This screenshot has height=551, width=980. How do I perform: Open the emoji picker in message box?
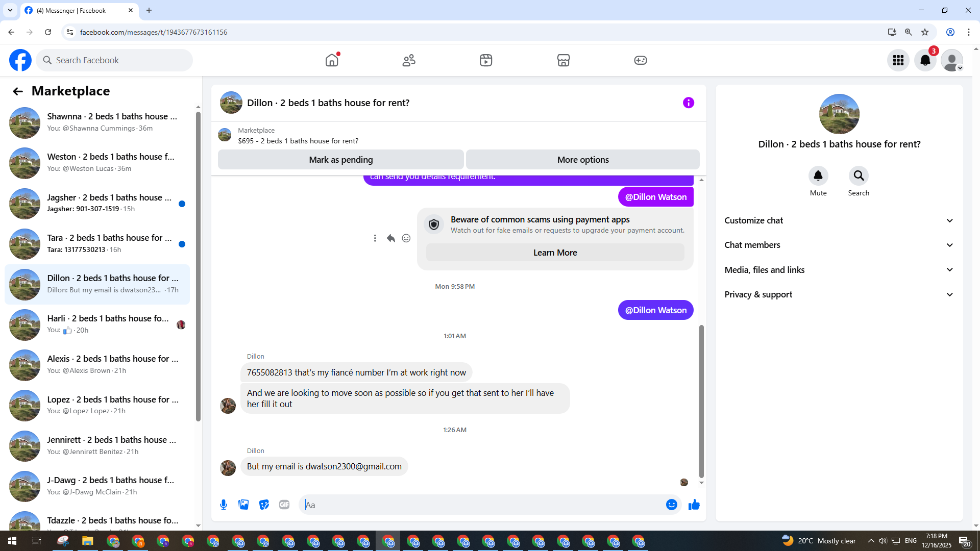(672, 505)
